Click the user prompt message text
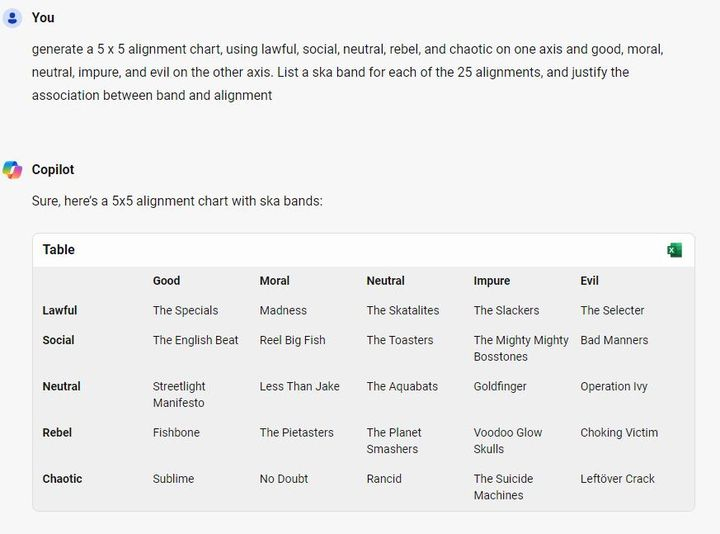Viewport: 720px width, 534px height. pos(348,72)
